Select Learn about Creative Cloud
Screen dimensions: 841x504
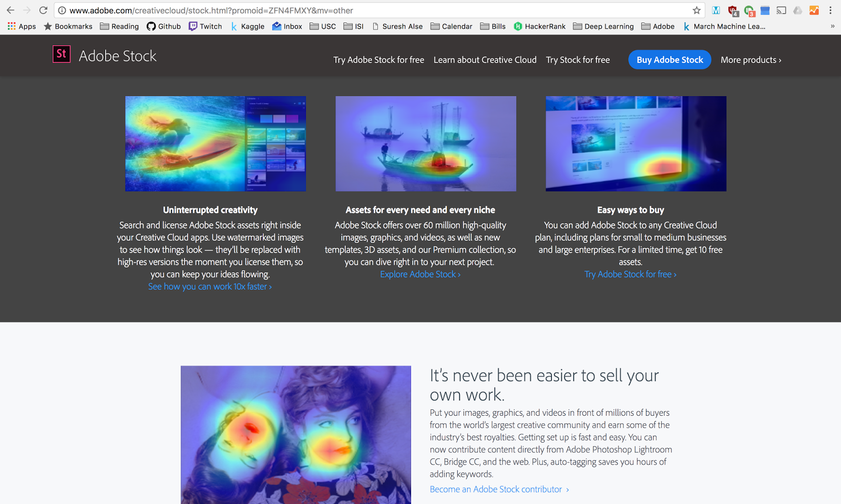coord(485,60)
